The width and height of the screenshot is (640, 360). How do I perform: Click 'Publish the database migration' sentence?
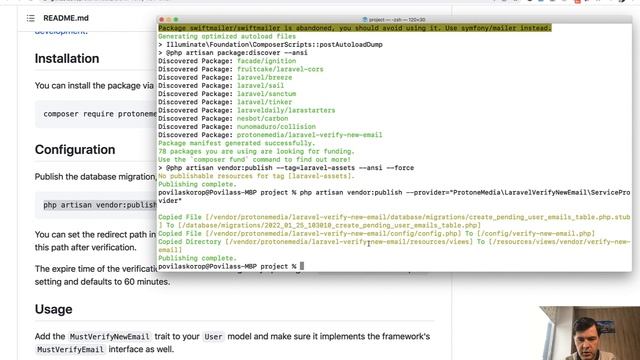pos(96,177)
